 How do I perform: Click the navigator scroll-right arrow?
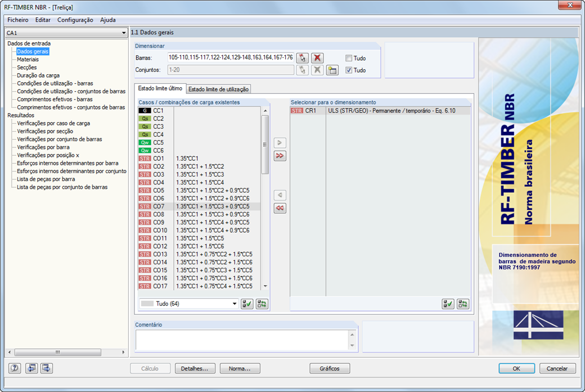[124, 352]
